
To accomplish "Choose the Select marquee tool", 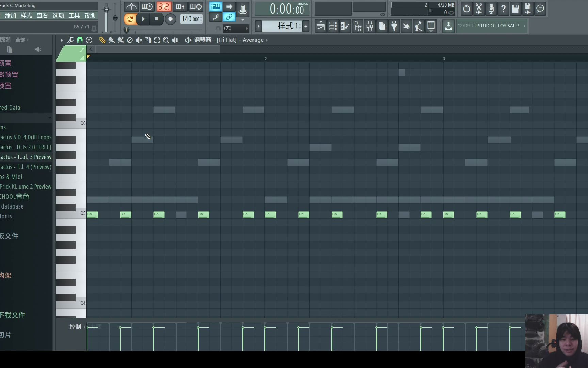I will pyautogui.click(x=157, y=40).
